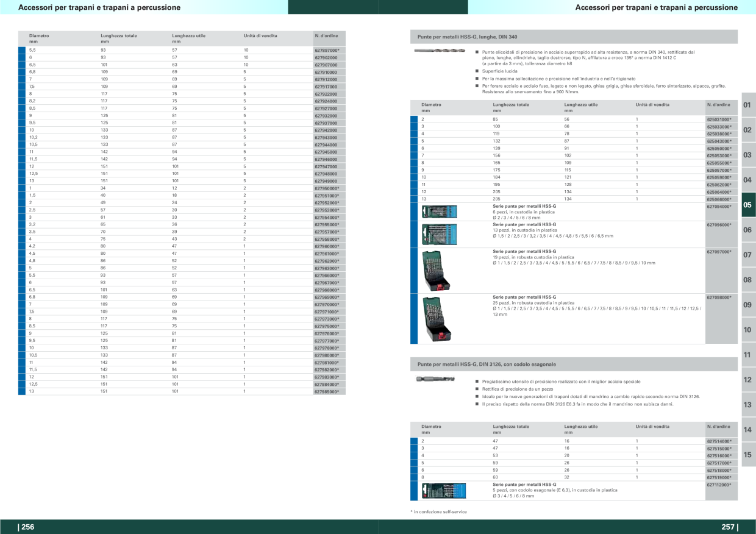Select the highlighted chapter tab 05

pyautogui.click(x=747, y=205)
